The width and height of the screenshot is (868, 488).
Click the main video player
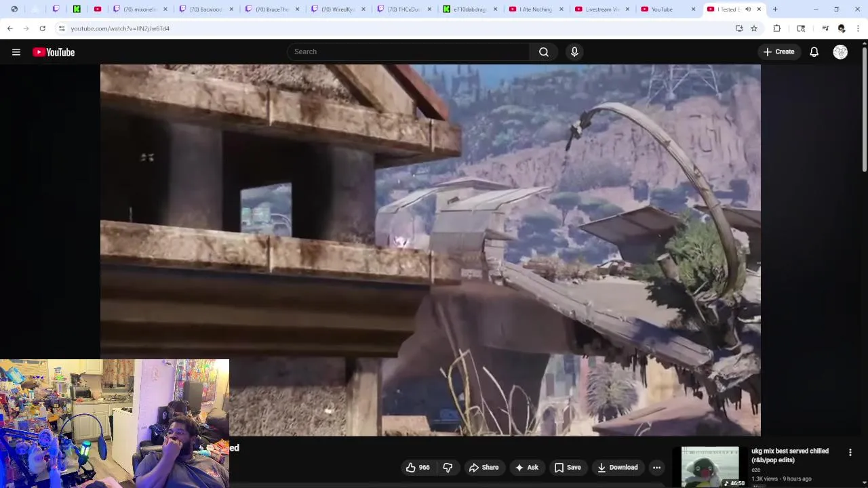(430, 249)
